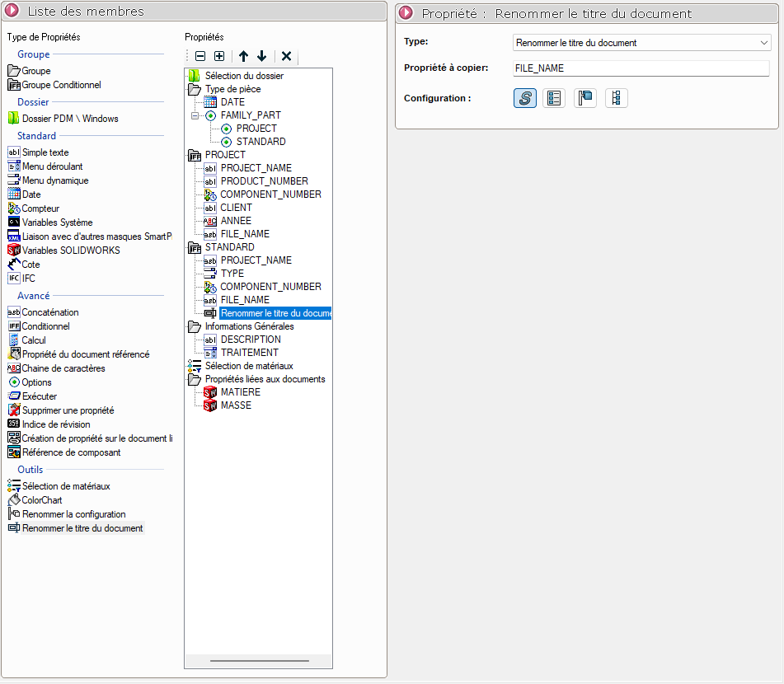Toggle the S-shaped first Configuration button
Viewport: 784px width, 684px height.
(x=525, y=98)
